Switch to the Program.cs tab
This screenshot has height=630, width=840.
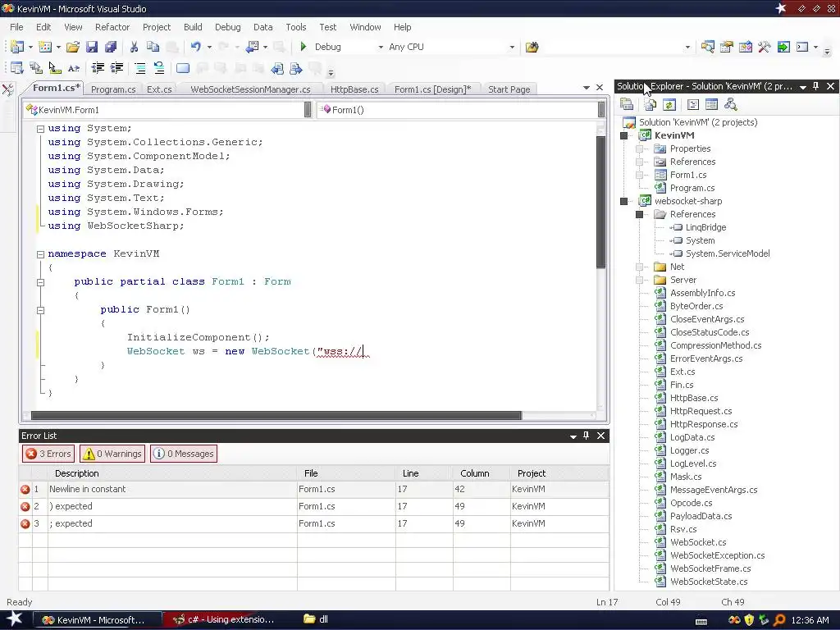(x=113, y=89)
